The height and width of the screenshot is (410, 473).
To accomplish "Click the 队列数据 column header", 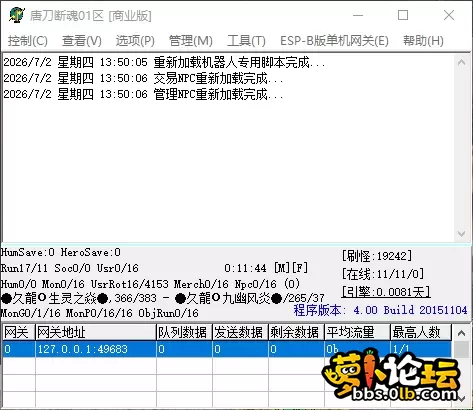I will pos(184,332).
